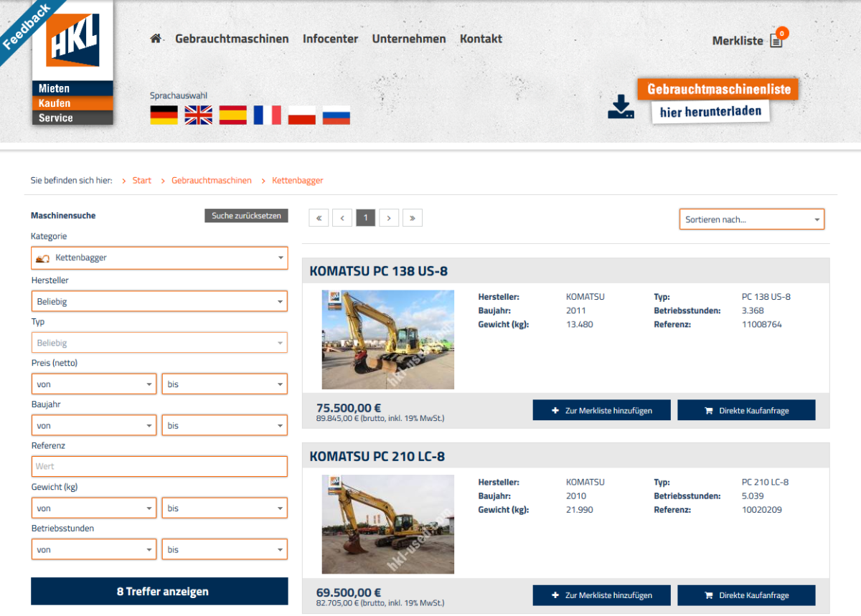Open the Typ dropdown
This screenshot has width=861, height=616.
click(159, 343)
